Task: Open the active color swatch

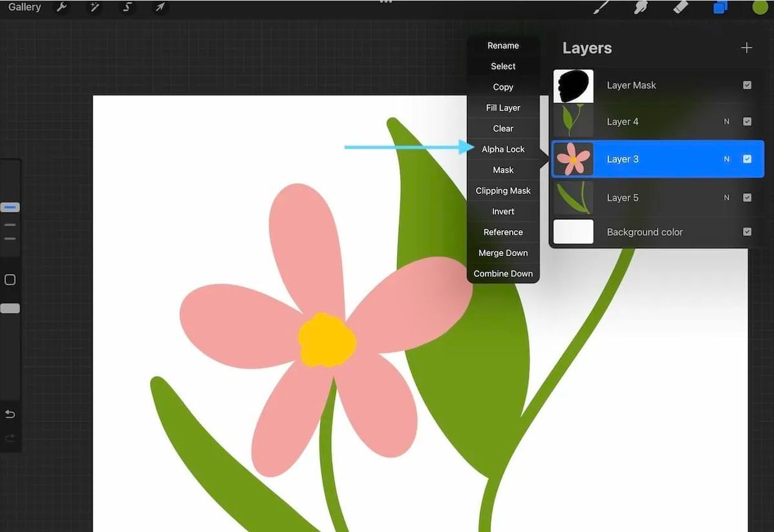Action: coord(759,7)
